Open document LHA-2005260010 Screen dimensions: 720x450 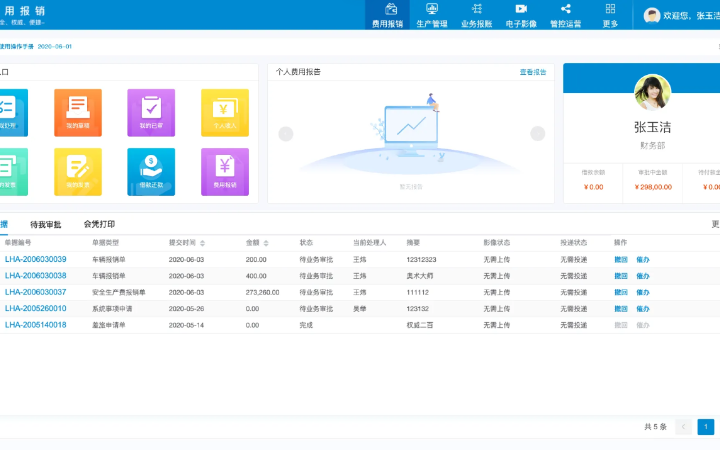35,309
